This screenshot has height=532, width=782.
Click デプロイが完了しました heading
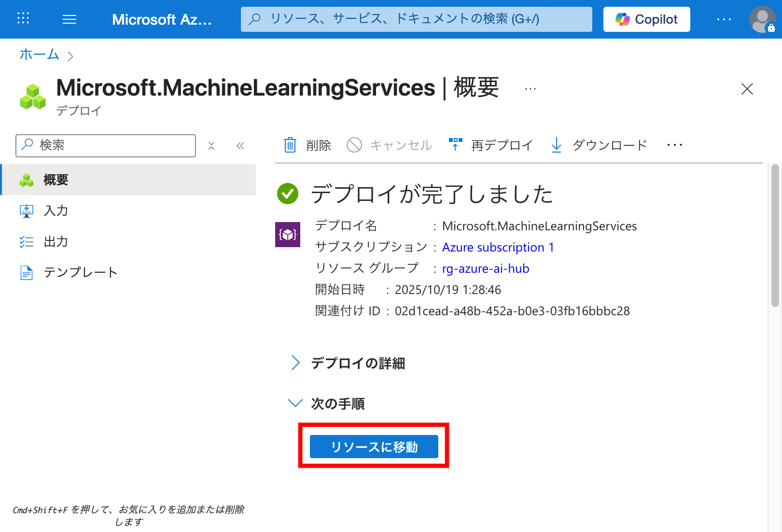(x=432, y=194)
